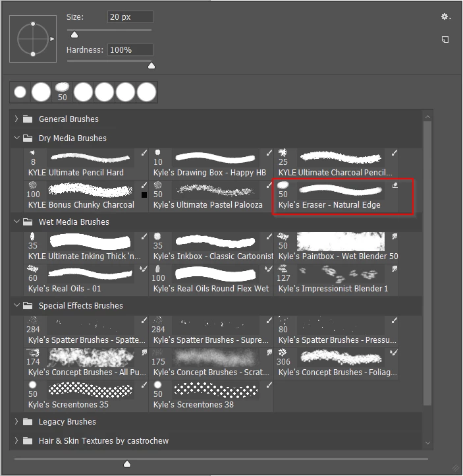Choose Kyle's Spatter Brushes - Spatte... preset
This screenshot has width=463, height=476.
86,331
